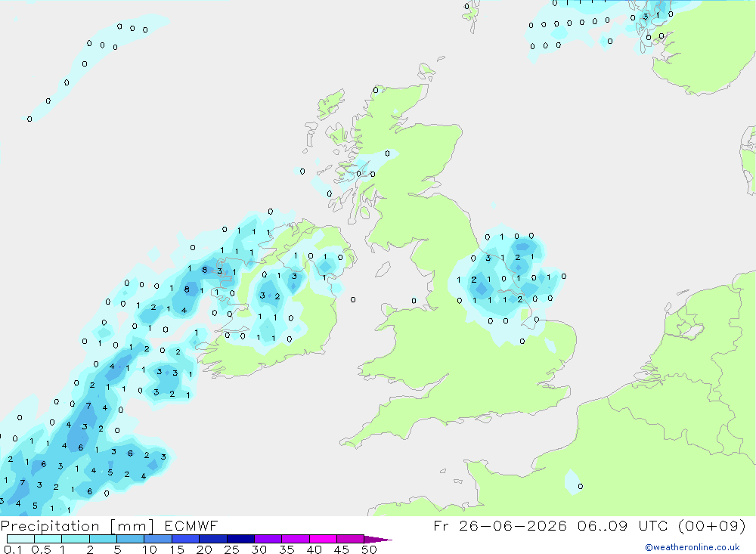Click the '10' legend scale label
The width and height of the screenshot is (756, 554).
pos(150,549)
